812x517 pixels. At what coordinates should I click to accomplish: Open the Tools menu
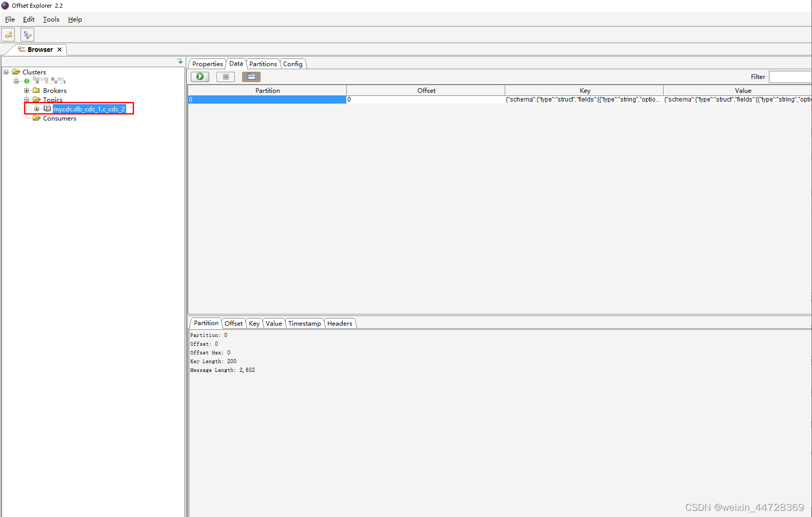pos(51,19)
